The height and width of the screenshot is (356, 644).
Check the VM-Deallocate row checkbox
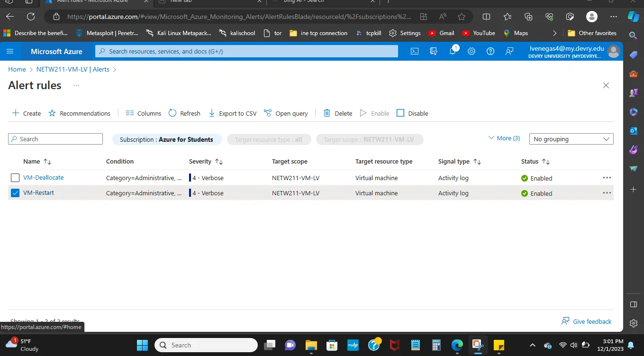(15, 178)
